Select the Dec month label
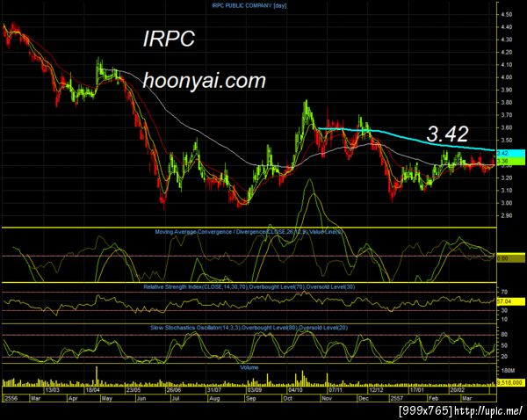Viewport: 527px width, 420px height. [x=364, y=399]
